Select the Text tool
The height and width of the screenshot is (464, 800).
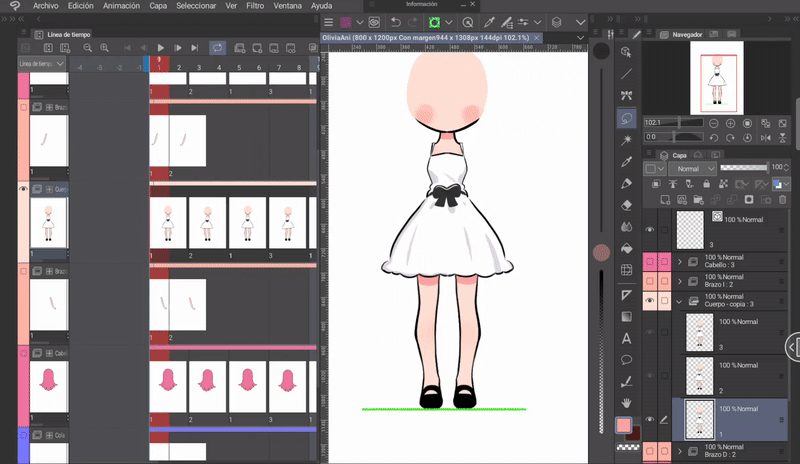point(626,338)
